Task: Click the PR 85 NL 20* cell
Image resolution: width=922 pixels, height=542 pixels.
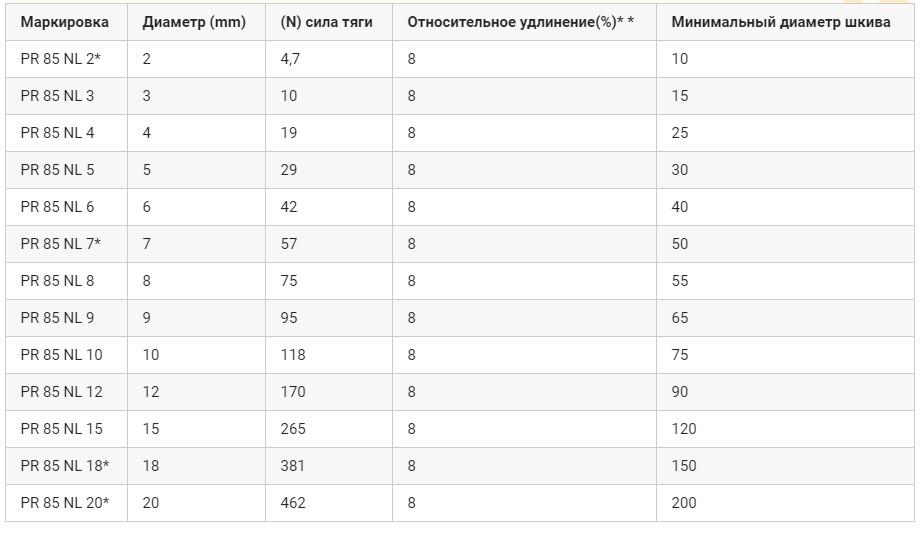Action: [66, 503]
